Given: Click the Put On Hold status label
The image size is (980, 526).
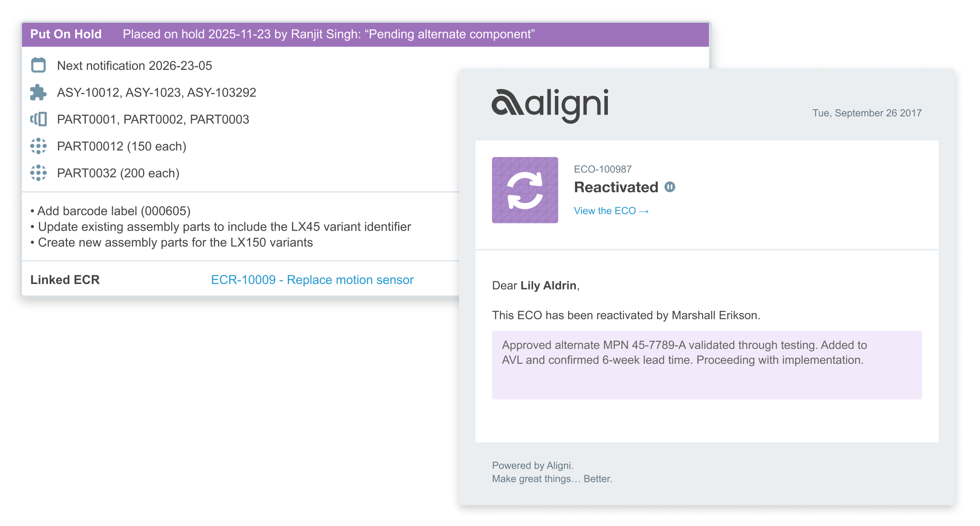Looking at the screenshot, I should click(66, 34).
